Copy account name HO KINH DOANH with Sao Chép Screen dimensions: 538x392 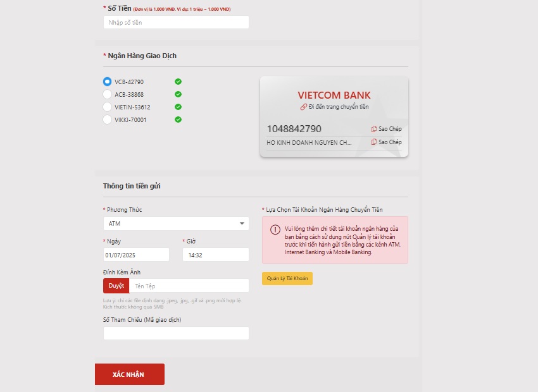point(386,142)
